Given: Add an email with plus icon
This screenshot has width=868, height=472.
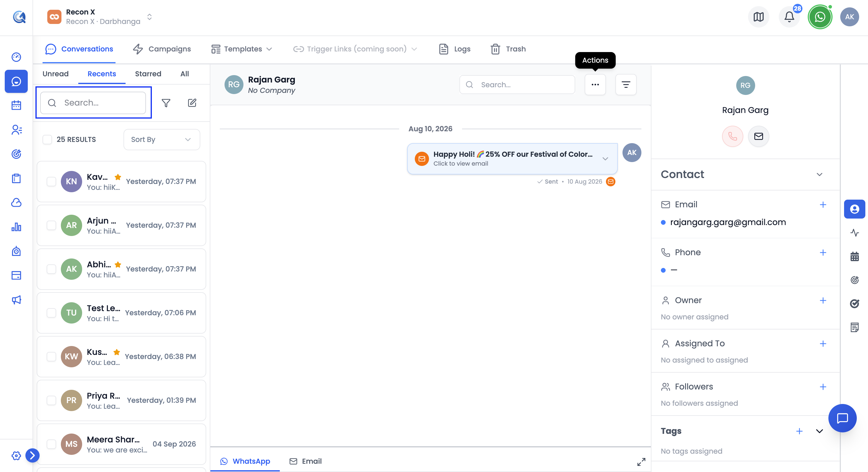Looking at the screenshot, I should click(823, 204).
